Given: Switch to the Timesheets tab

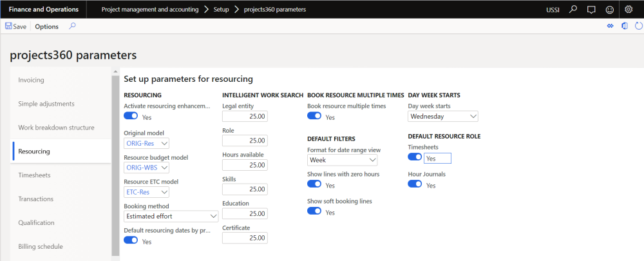Looking at the screenshot, I should (x=34, y=175).
